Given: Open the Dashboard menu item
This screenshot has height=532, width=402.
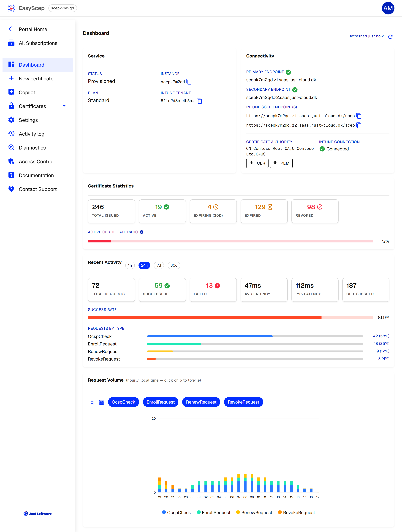Looking at the screenshot, I should click(x=38, y=65).
